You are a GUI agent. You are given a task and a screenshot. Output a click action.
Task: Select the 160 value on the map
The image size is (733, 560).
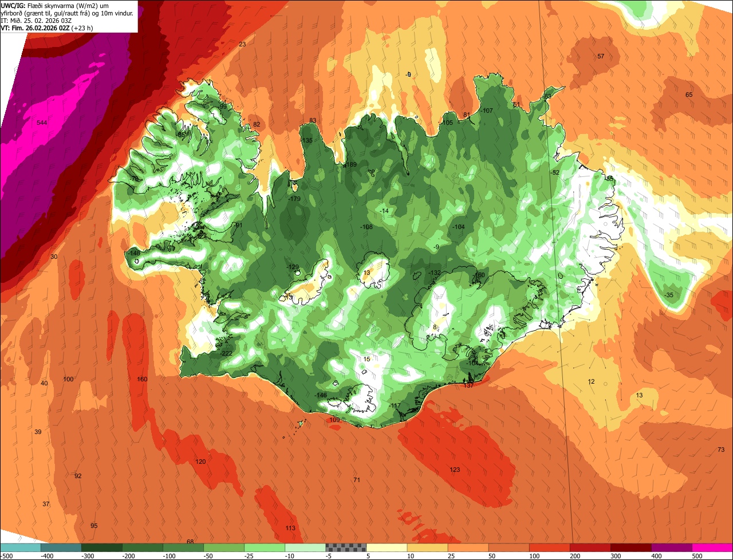point(142,380)
